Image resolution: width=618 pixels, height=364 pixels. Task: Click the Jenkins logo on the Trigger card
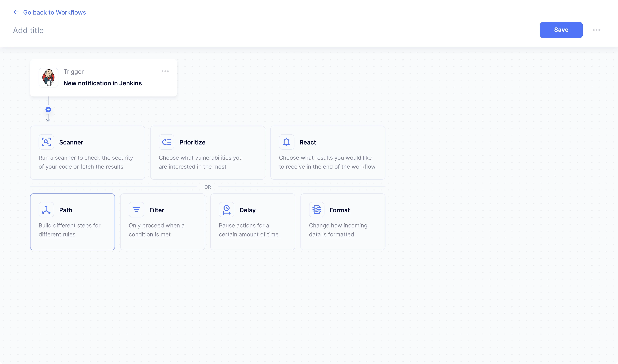click(48, 78)
